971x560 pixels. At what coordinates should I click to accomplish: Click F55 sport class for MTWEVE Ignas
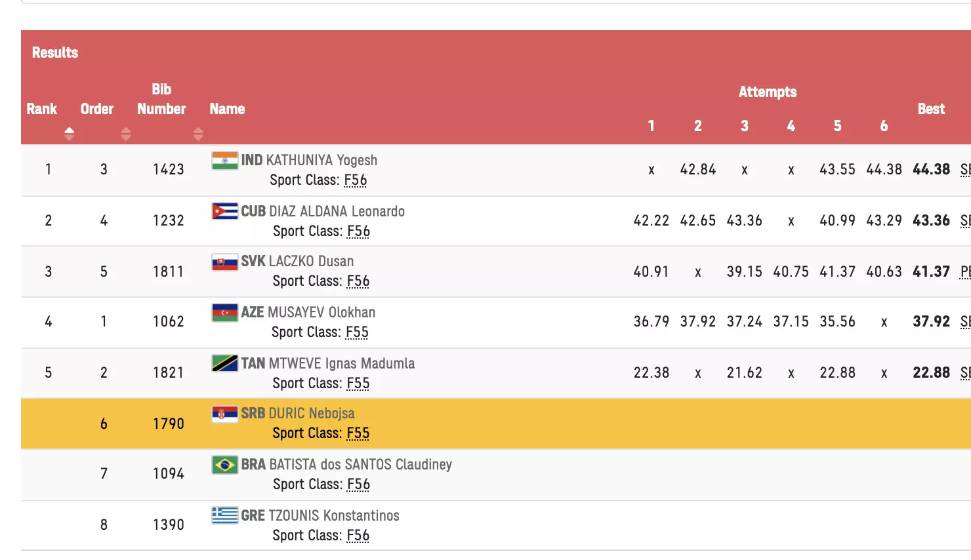click(x=358, y=384)
